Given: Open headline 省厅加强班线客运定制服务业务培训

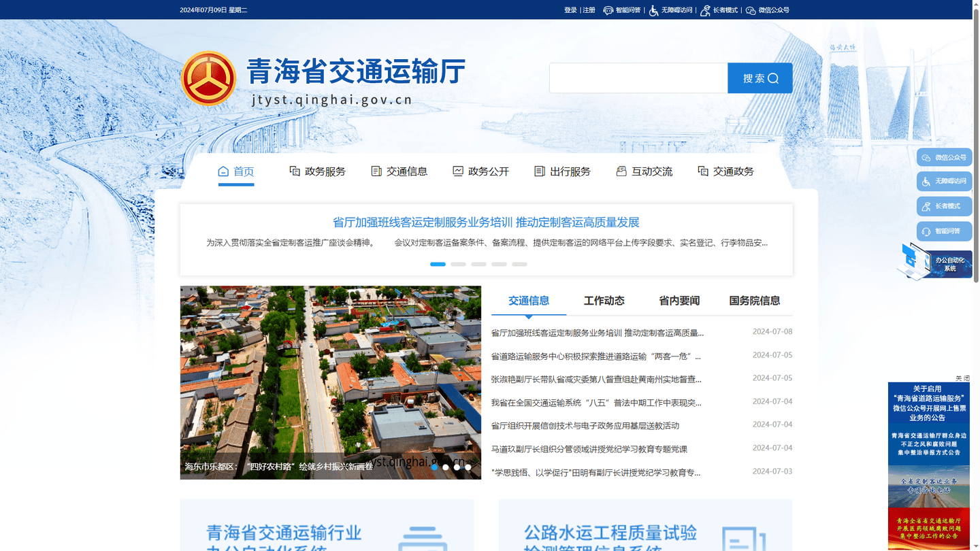Looking at the screenshot, I should [x=486, y=222].
